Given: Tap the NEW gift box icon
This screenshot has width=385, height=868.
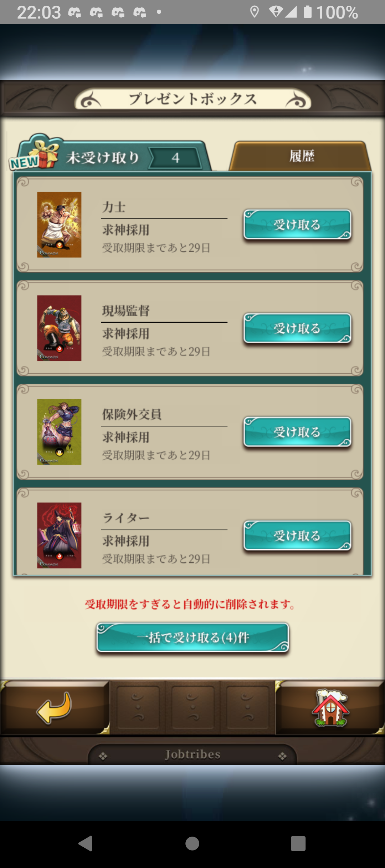Looking at the screenshot, I should [x=34, y=152].
